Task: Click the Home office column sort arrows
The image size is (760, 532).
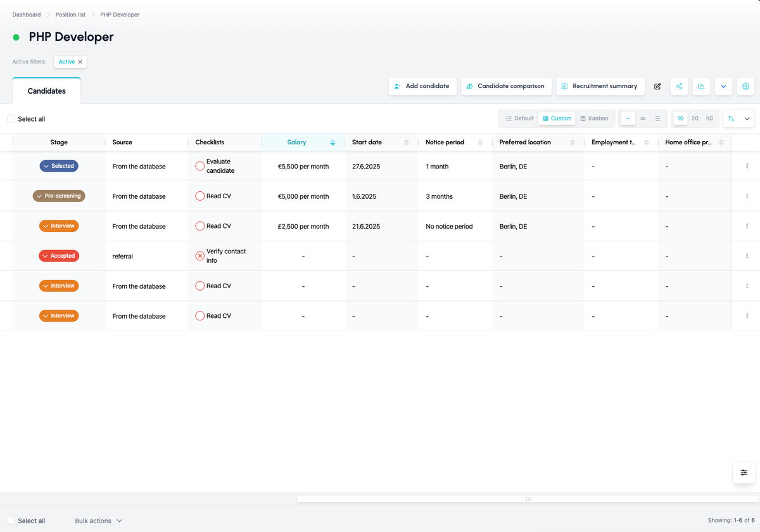Action: 720,142
